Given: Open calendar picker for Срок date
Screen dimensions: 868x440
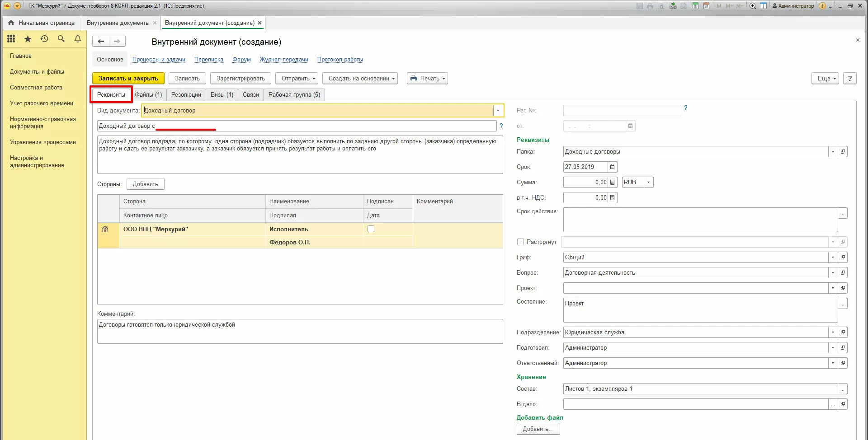Looking at the screenshot, I should coord(612,167).
